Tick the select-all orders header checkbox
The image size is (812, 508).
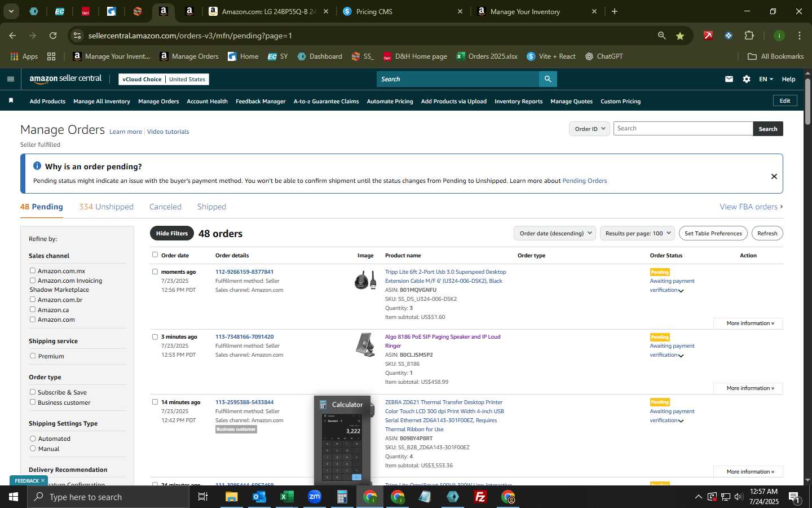155,255
